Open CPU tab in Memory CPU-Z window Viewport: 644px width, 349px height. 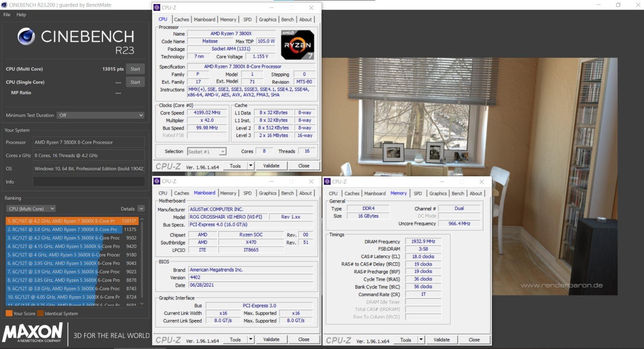tap(333, 194)
